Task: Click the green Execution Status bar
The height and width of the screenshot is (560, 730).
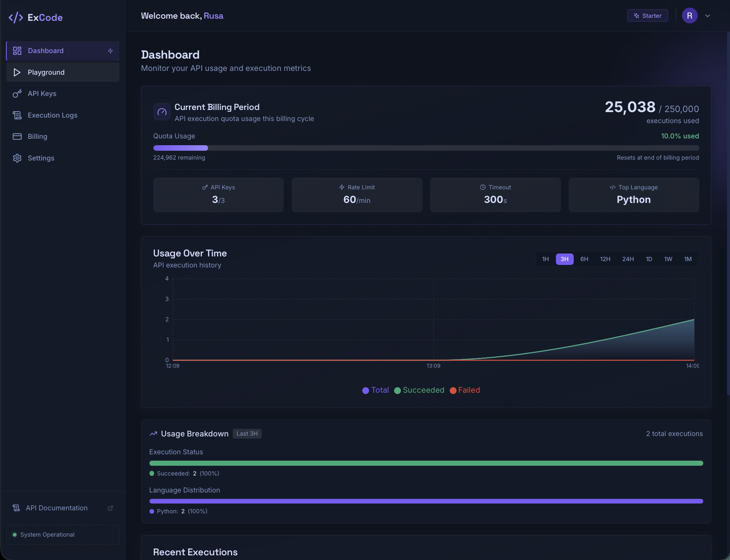Action: pyautogui.click(x=426, y=463)
